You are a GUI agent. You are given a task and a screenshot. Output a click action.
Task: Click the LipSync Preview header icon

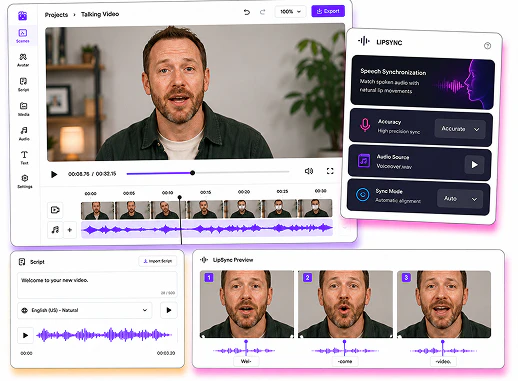[204, 260]
